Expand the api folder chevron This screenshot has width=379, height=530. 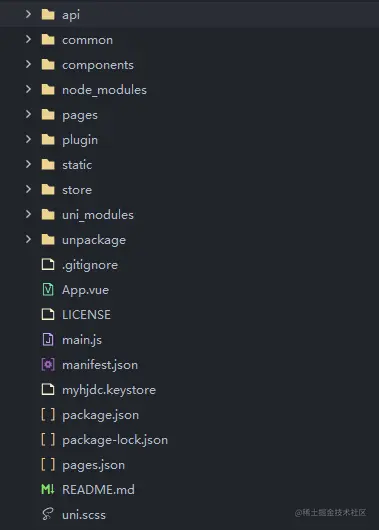[x=28, y=14]
